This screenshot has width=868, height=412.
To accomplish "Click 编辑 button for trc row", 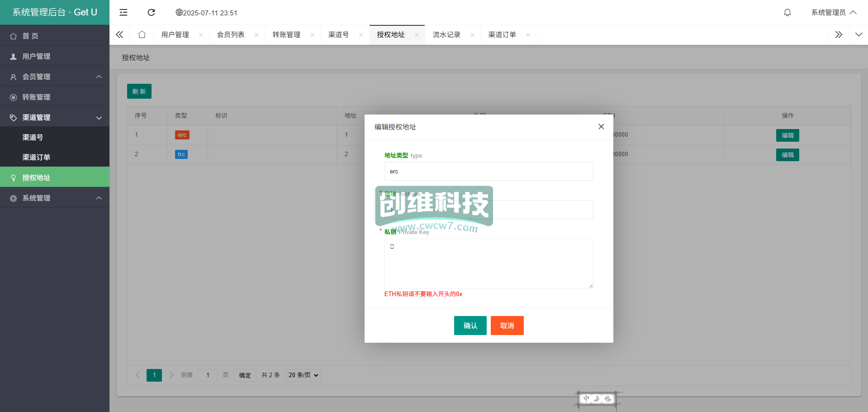I will point(787,155).
